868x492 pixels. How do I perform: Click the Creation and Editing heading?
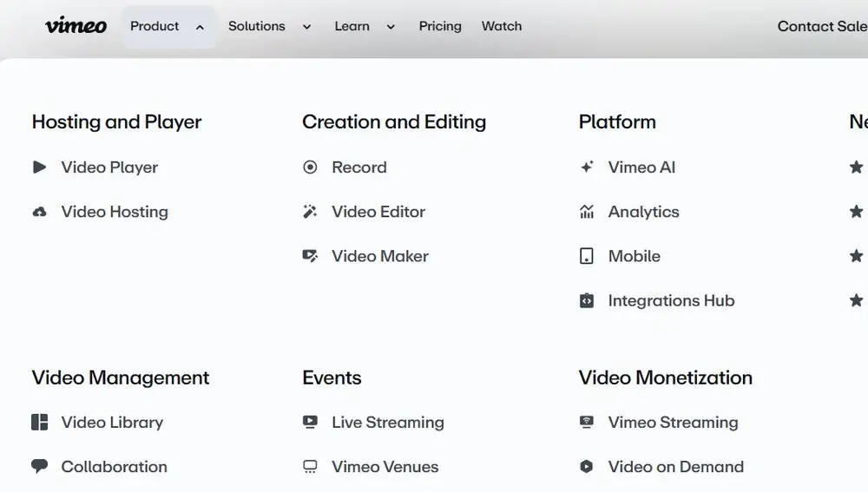[394, 121]
